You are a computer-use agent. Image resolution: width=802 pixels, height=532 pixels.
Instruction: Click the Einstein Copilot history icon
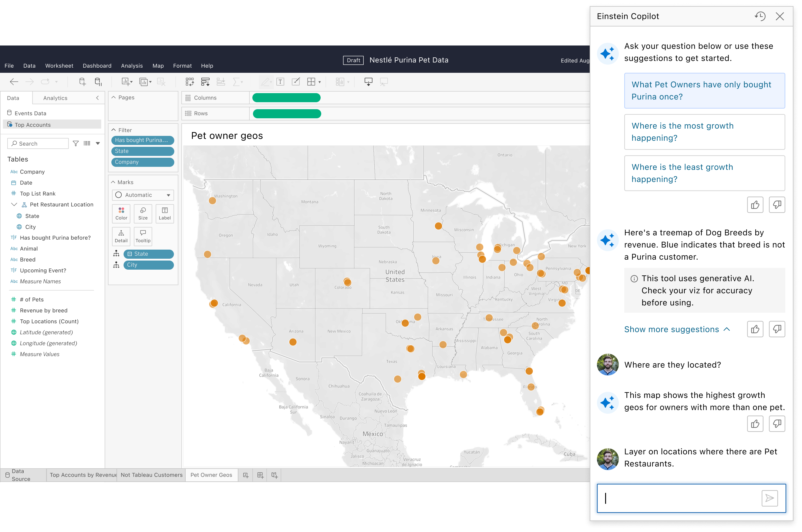pyautogui.click(x=760, y=16)
